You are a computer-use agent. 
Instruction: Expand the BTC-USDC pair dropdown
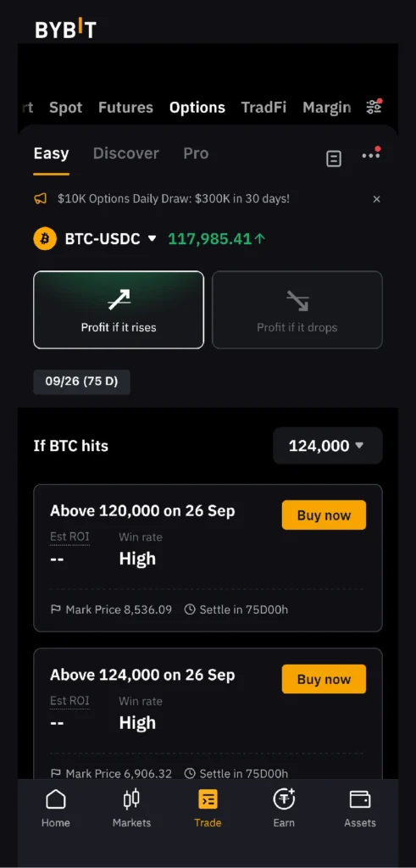pos(153,239)
